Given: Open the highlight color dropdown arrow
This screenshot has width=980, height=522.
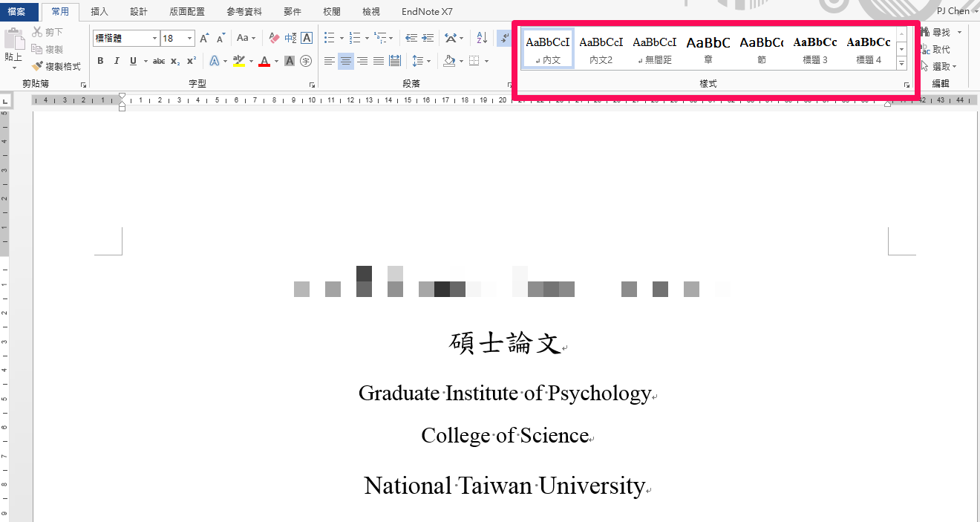Looking at the screenshot, I should [250, 61].
